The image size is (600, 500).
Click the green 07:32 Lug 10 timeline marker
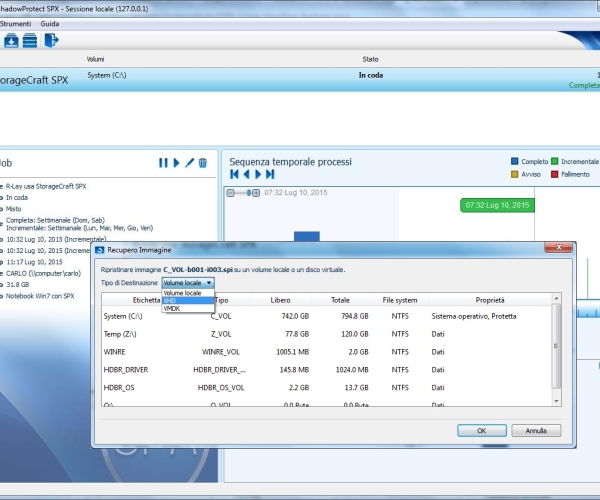(x=498, y=205)
